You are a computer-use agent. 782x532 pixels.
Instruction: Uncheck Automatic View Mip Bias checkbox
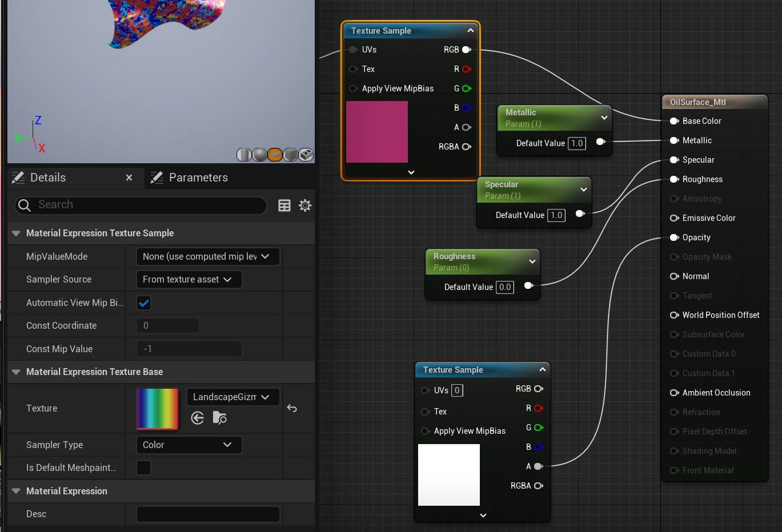(x=144, y=303)
